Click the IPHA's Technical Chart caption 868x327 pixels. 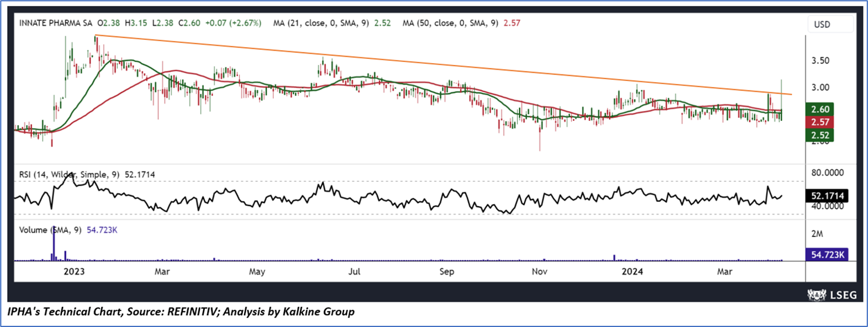pyautogui.click(x=181, y=312)
